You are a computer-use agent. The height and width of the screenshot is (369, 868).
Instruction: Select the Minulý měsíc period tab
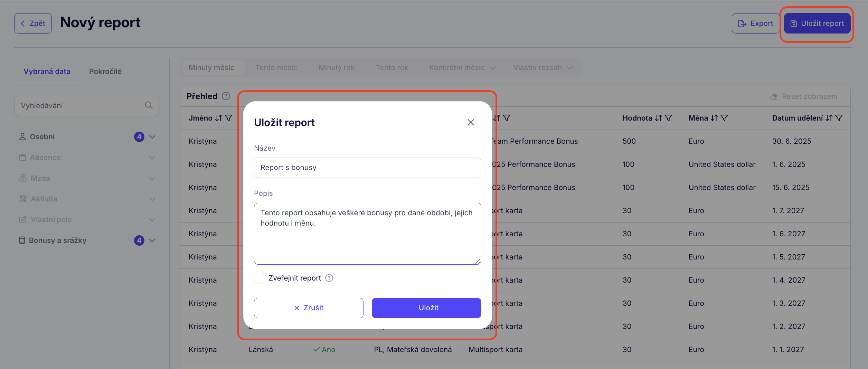tap(211, 68)
